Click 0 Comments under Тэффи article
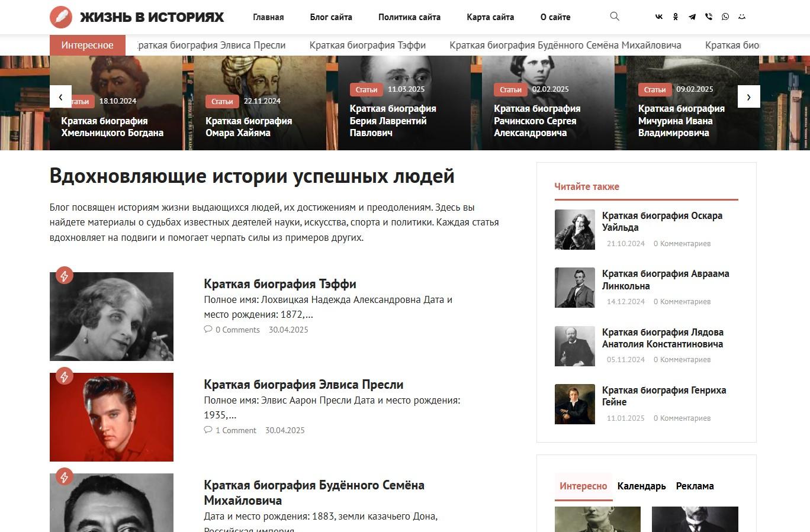Viewport: 810px width, 532px height. point(237,330)
